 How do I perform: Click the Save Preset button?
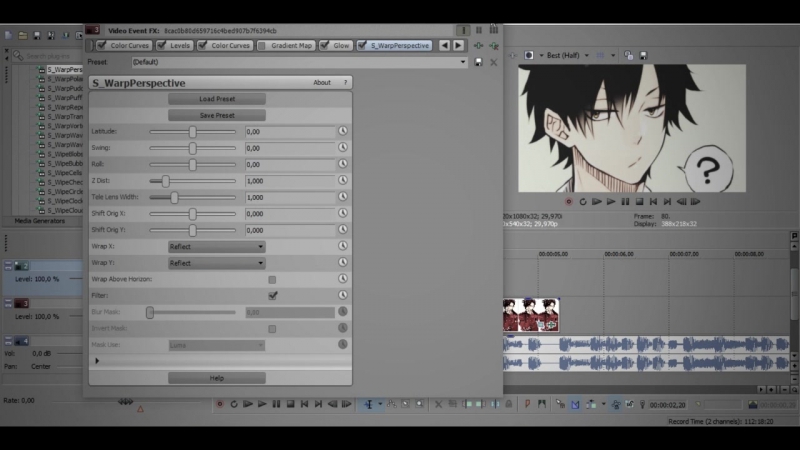[217, 115]
